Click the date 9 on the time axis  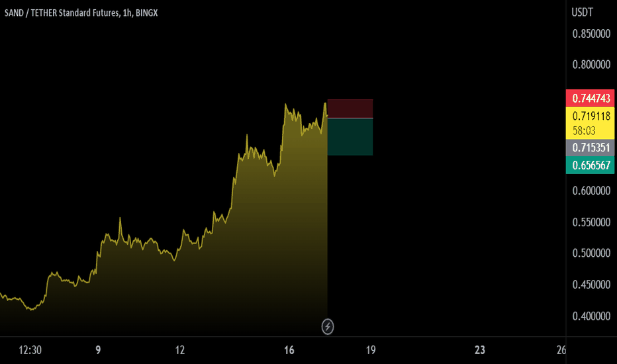(98, 350)
